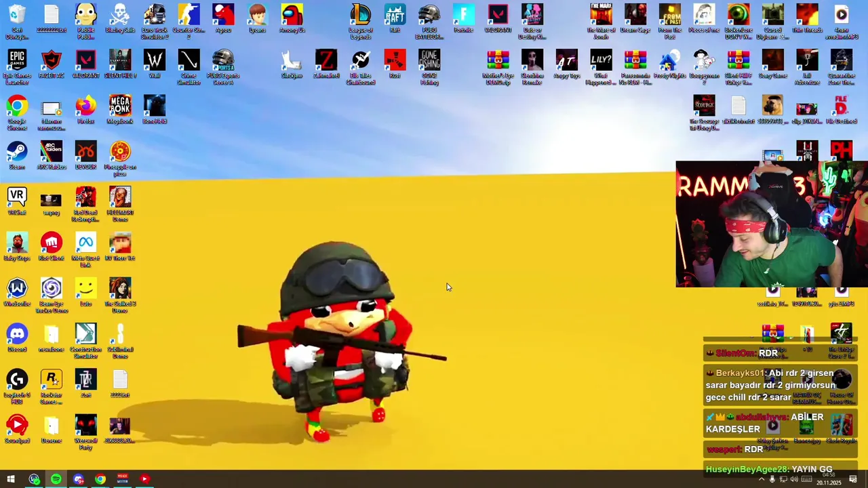Open the File Destined shortcut
The width and height of the screenshot is (868, 488).
841,110
